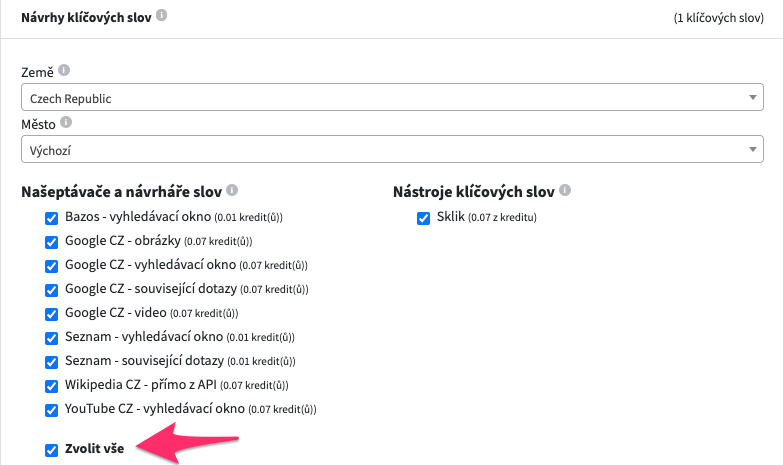This screenshot has height=465, width=783.
Task: Toggle Seznam - související dotazy checkbox
Action: (51, 362)
